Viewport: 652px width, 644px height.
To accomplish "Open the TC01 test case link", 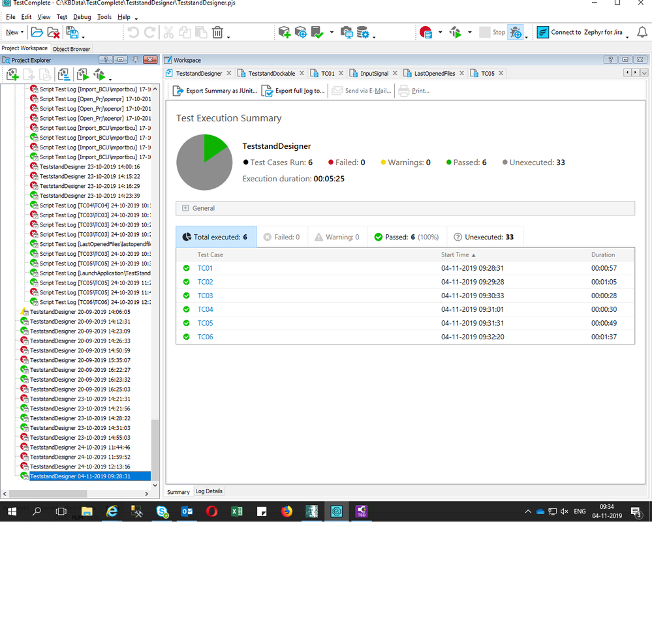I will 205,268.
